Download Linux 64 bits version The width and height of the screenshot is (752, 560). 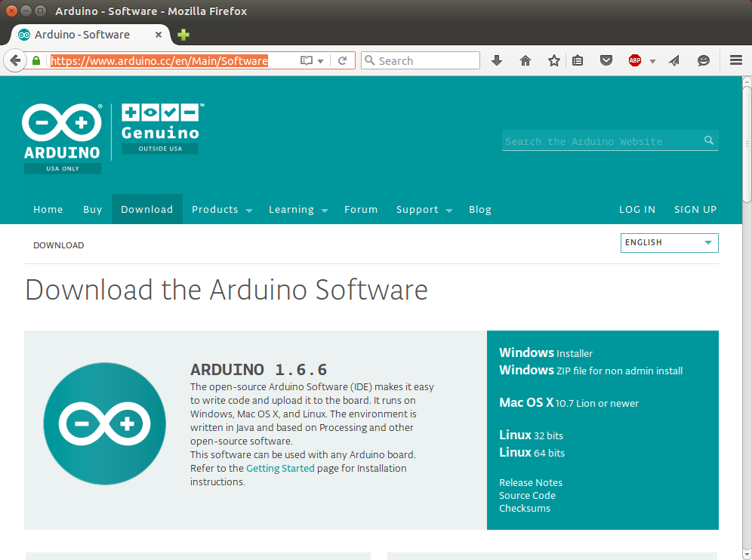tap(532, 453)
